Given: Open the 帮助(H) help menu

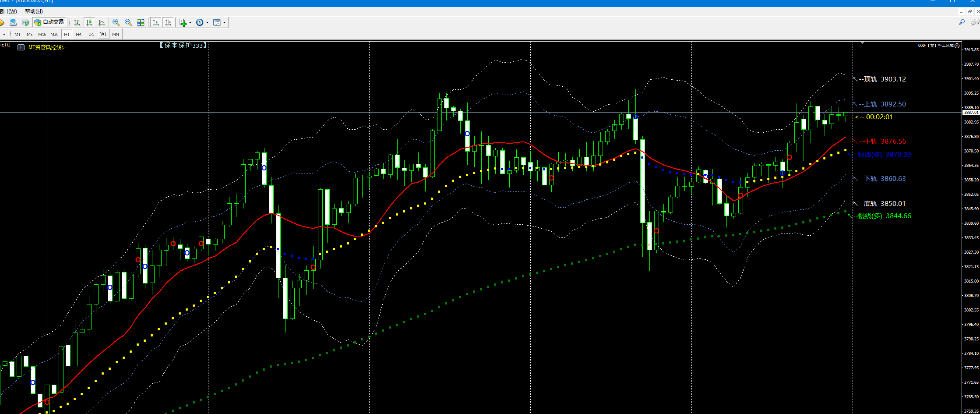Looking at the screenshot, I should coord(34,11).
